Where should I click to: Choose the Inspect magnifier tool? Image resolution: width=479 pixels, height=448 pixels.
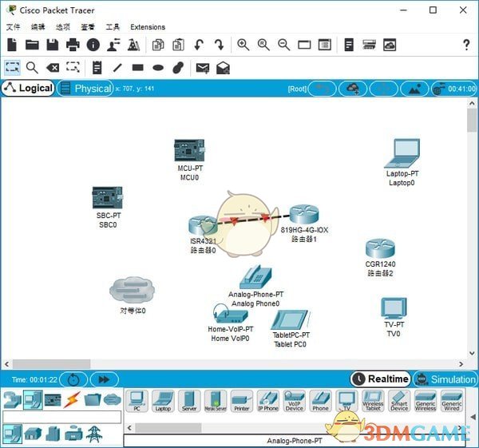click(x=32, y=68)
